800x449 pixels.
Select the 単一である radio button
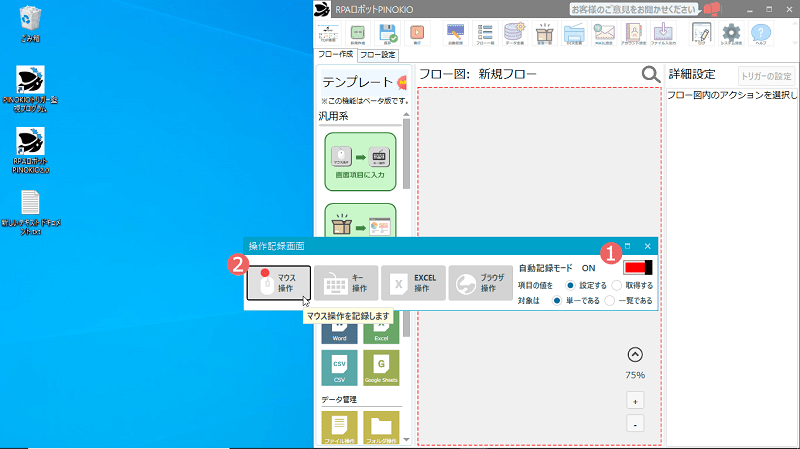pyautogui.click(x=557, y=301)
